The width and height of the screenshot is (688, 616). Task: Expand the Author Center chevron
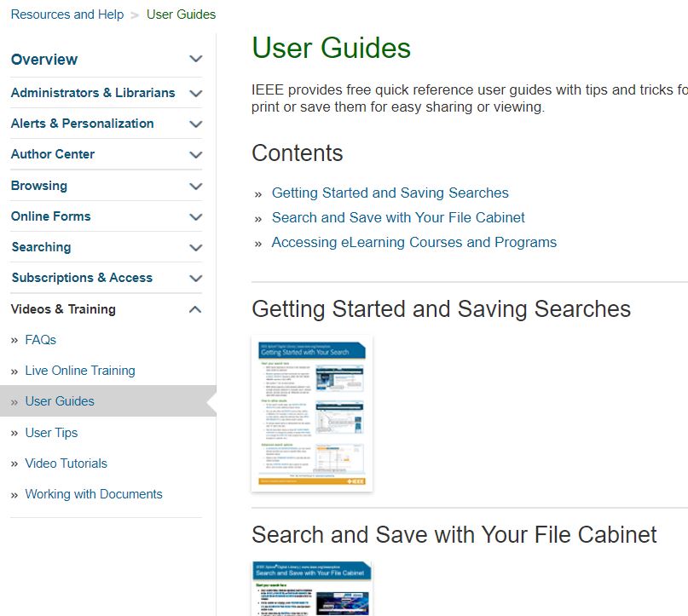[x=196, y=154]
